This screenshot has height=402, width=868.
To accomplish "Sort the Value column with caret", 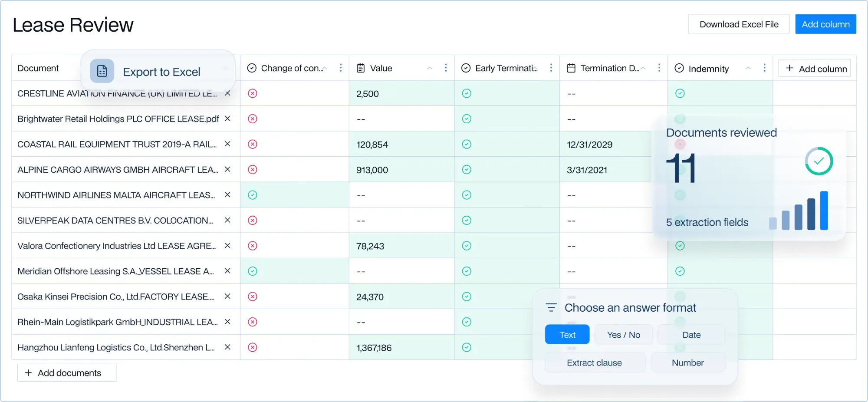I will (430, 68).
